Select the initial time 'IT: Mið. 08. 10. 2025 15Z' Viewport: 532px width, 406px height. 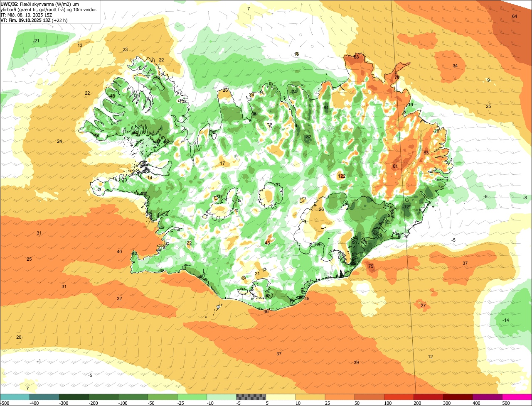26,15
